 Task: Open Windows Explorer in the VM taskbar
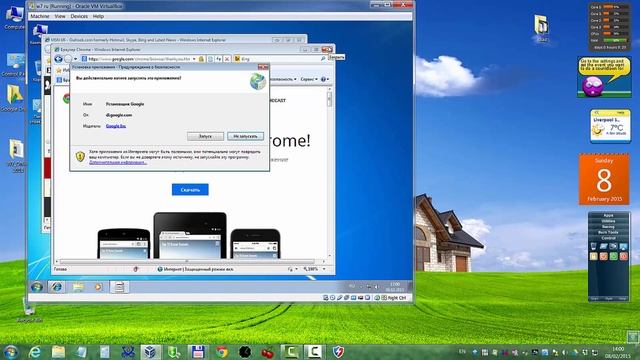pyautogui.click(x=78, y=287)
